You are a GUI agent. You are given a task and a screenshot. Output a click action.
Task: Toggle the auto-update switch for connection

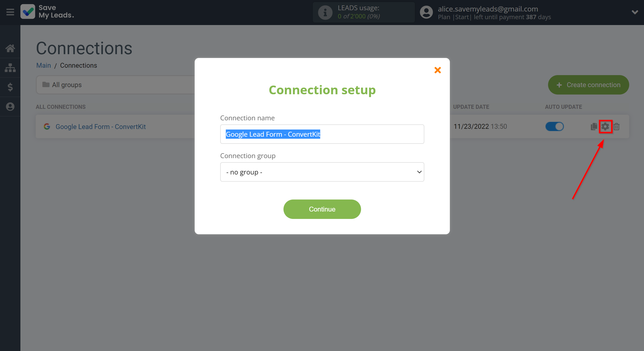coord(554,126)
